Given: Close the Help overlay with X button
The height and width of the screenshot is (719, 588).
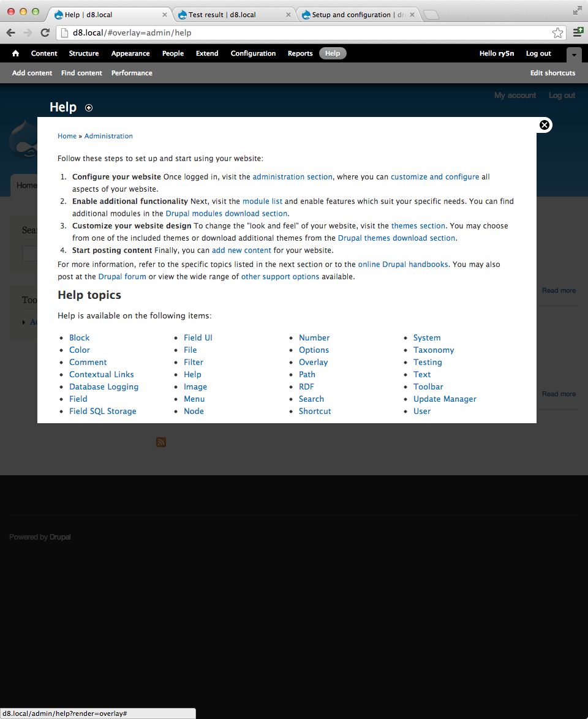Looking at the screenshot, I should 544,125.
